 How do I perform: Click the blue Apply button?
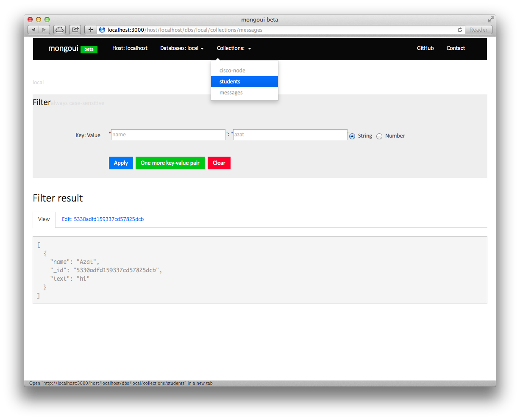(x=121, y=163)
